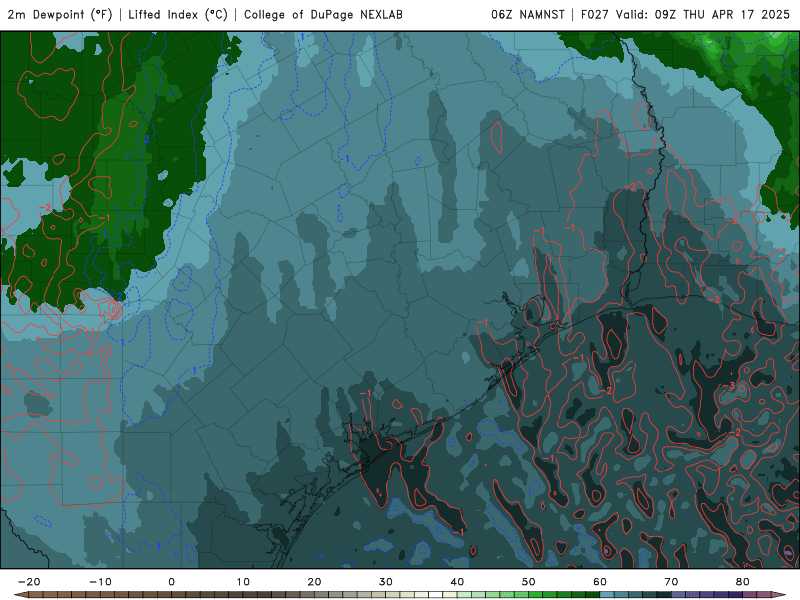Click the bright green swatch under the 50 label
Screen dimensions: 800x600
pyautogui.click(x=536, y=595)
